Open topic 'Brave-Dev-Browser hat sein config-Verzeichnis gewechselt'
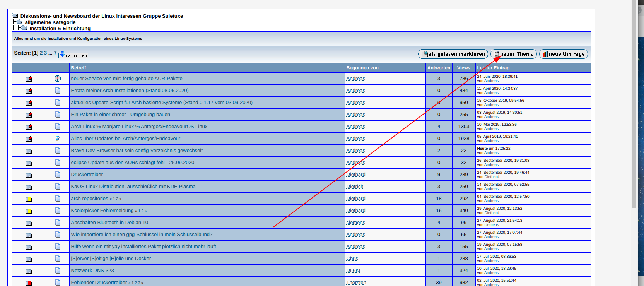The height and width of the screenshot is (286, 644). 137,151
